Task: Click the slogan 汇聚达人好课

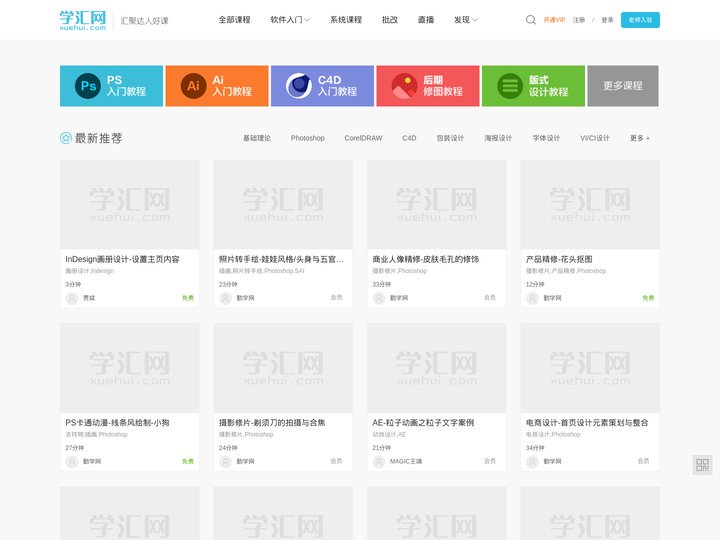Action: point(144,21)
